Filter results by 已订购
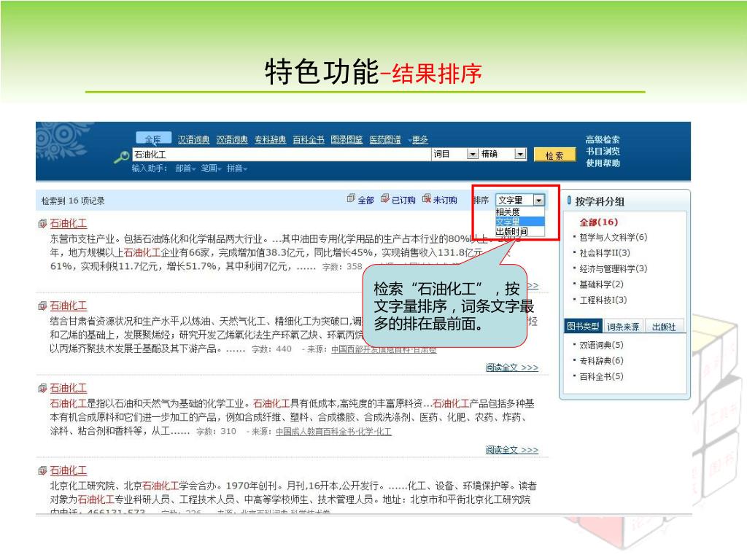 pos(403,200)
